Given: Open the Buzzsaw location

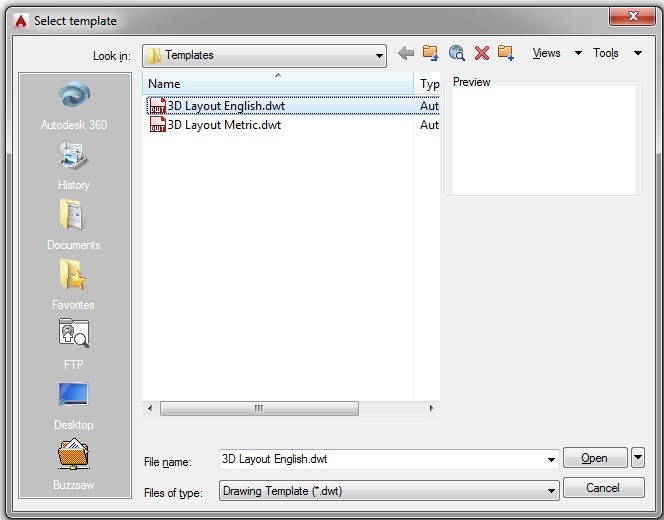Looking at the screenshot, I should tap(74, 465).
